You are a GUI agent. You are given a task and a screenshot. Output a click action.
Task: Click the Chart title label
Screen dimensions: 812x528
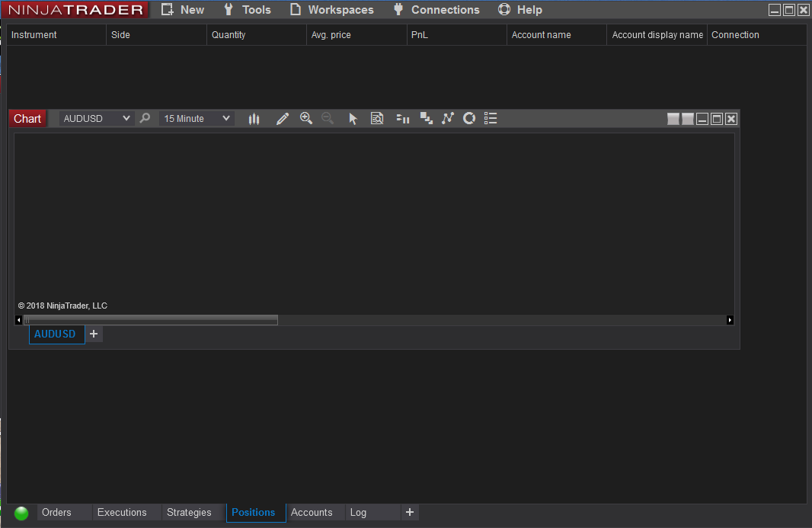point(27,119)
